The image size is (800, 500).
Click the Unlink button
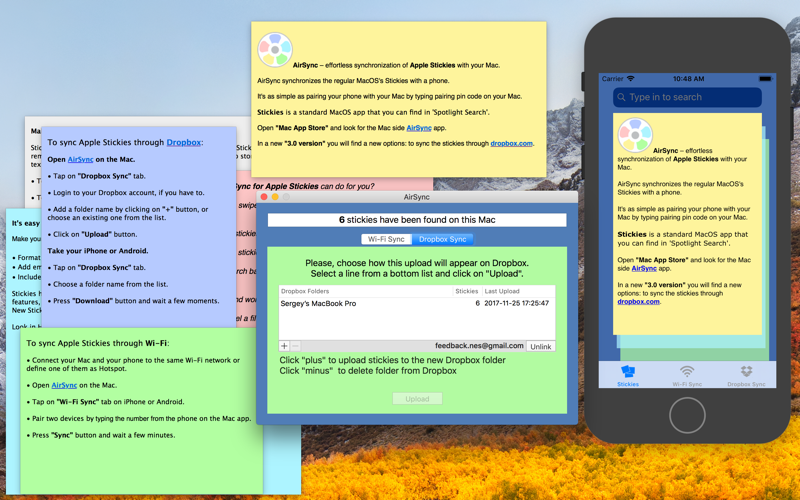[540, 346]
